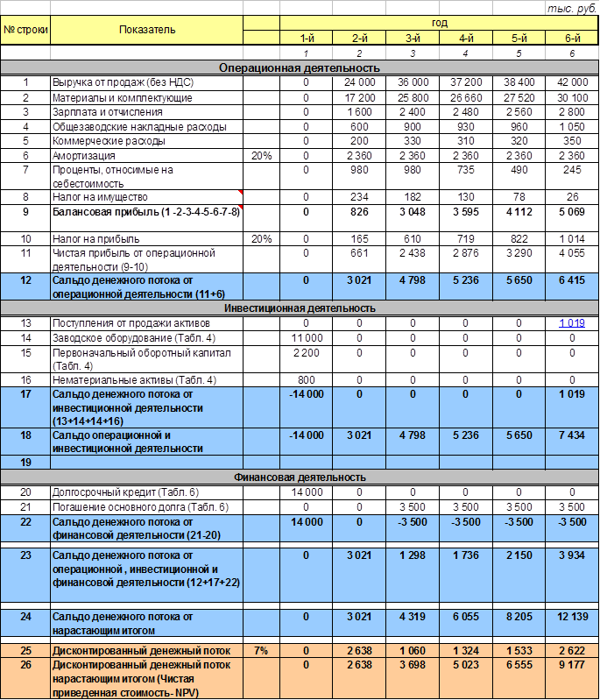This screenshot has width=600, height=700.
Task: Select the 'Амортизация' row label
Action: click(146, 156)
